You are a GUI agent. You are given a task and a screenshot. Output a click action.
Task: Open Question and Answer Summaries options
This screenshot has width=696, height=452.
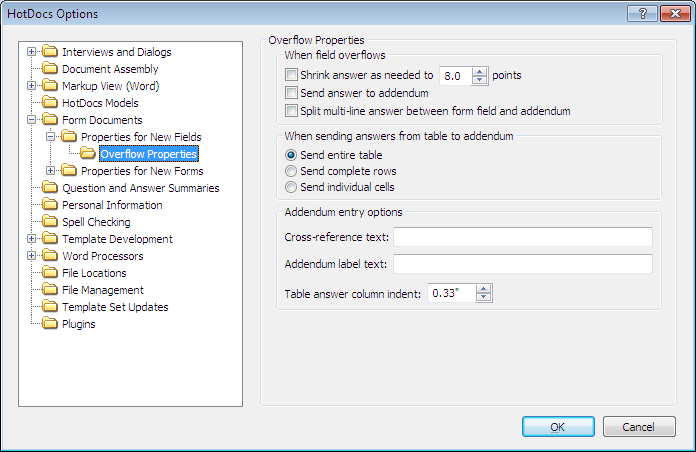[140, 188]
